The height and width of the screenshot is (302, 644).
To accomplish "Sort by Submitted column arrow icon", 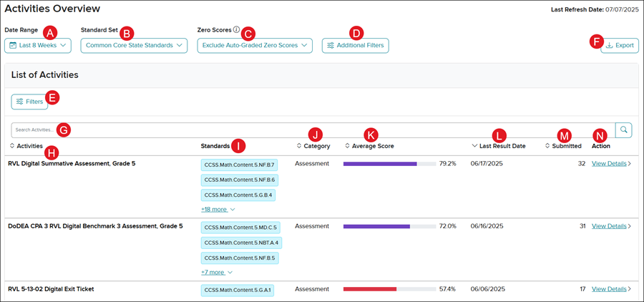I will click(x=547, y=146).
